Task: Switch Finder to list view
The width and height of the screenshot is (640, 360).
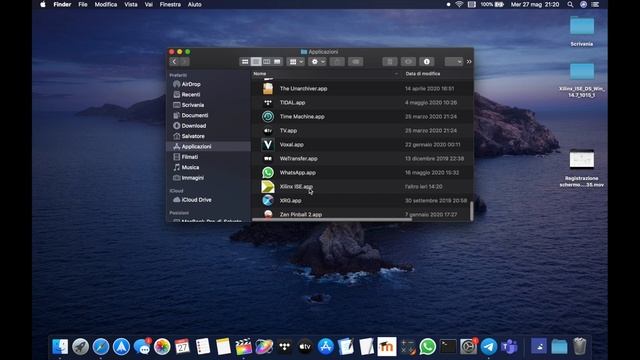Action: click(256, 62)
